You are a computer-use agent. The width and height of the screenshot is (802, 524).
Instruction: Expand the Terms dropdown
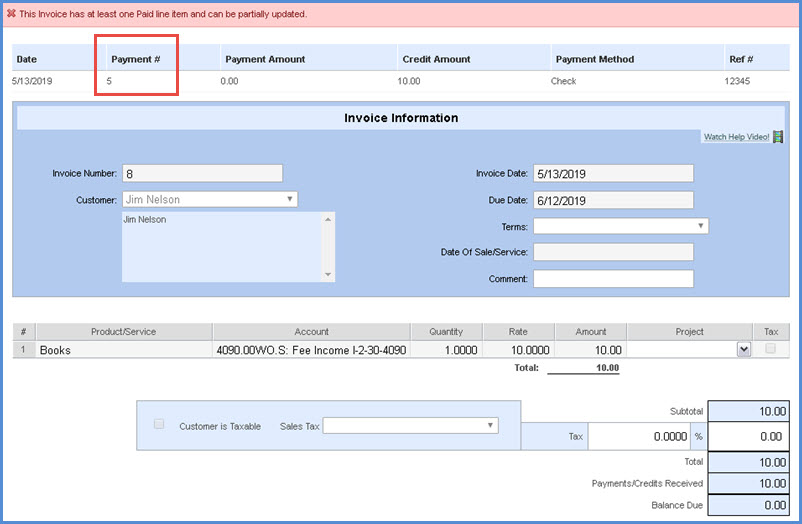pyautogui.click(x=621, y=226)
